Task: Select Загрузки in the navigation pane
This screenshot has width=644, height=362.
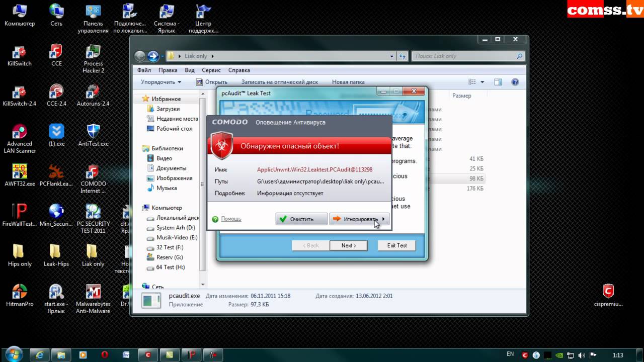Action: click(164, 109)
